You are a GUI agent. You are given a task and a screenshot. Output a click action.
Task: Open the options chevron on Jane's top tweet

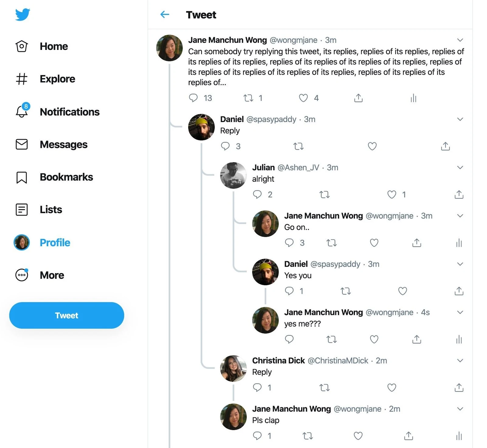(460, 40)
